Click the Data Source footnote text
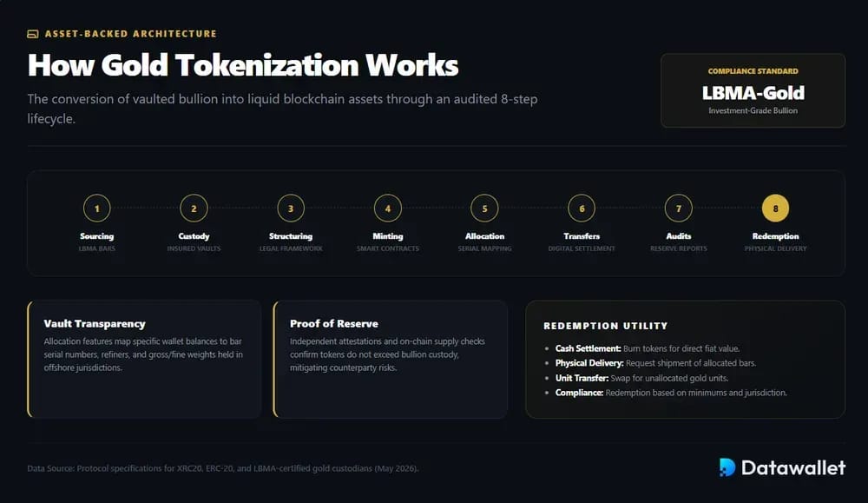Screen dimensions: 868x503 pos(223,468)
